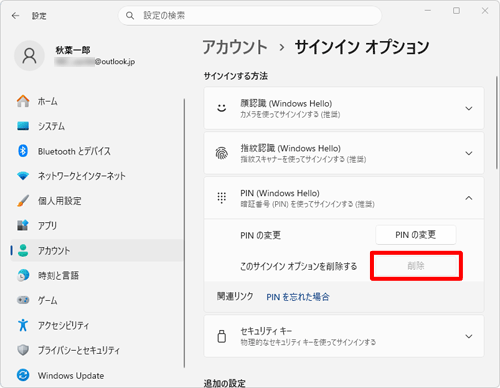Go to ゲーム settings
The height and width of the screenshot is (388, 500).
coord(97,300)
